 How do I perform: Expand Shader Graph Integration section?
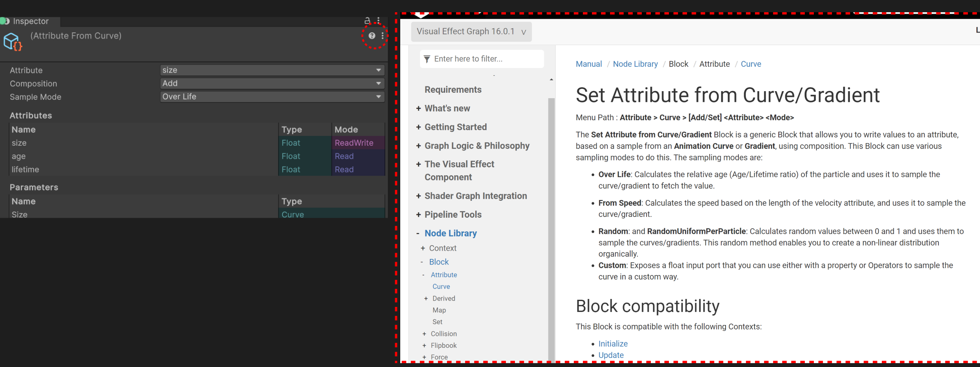pos(418,196)
